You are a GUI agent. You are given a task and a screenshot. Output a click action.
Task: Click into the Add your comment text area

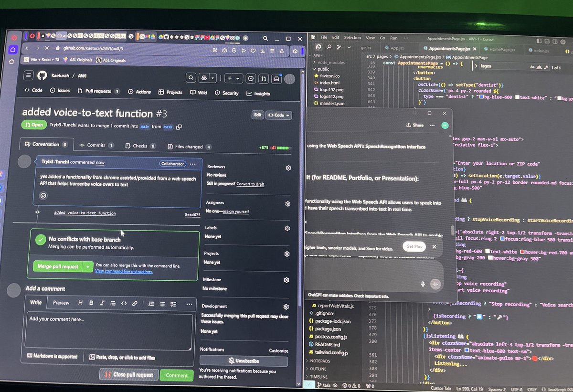coord(109,330)
